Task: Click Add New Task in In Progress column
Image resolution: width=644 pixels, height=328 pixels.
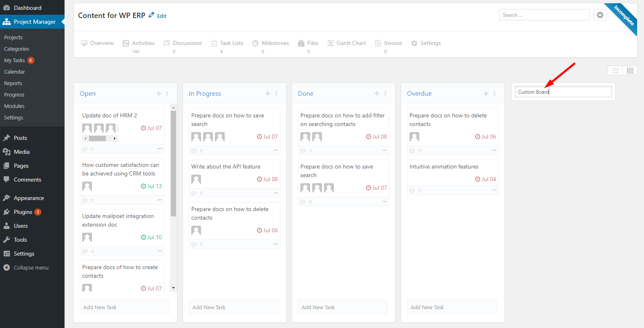Action: coord(234,307)
